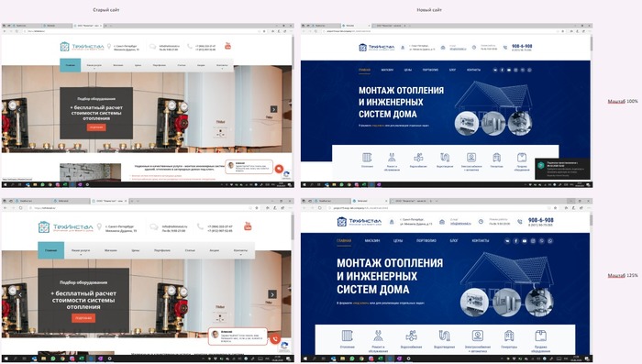Click the next slide arrow in the 125% old site
The height and width of the screenshot is (364, 642).
click(272, 294)
